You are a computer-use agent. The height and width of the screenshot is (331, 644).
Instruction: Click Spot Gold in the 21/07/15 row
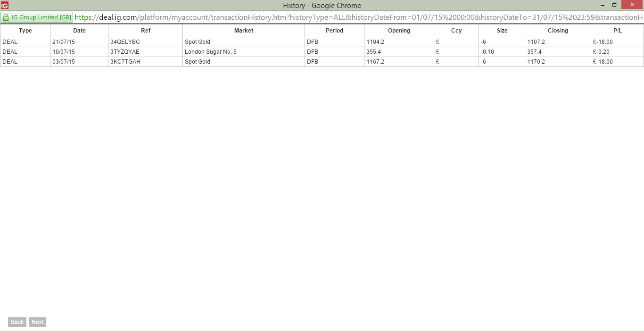(x=198, y=42)
